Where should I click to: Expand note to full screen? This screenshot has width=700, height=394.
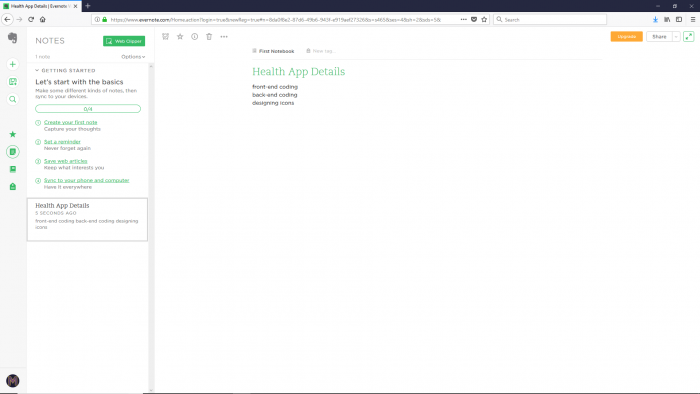689,37
